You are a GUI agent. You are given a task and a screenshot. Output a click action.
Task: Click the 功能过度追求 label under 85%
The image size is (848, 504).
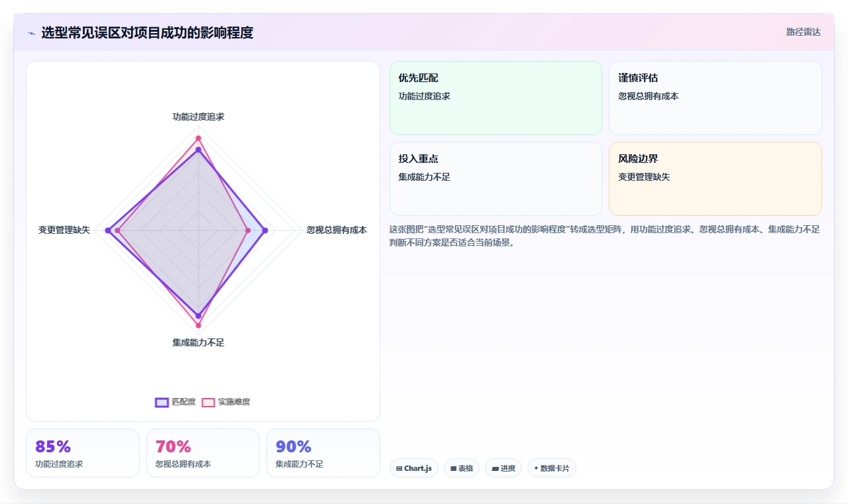(x=59, y=464)
